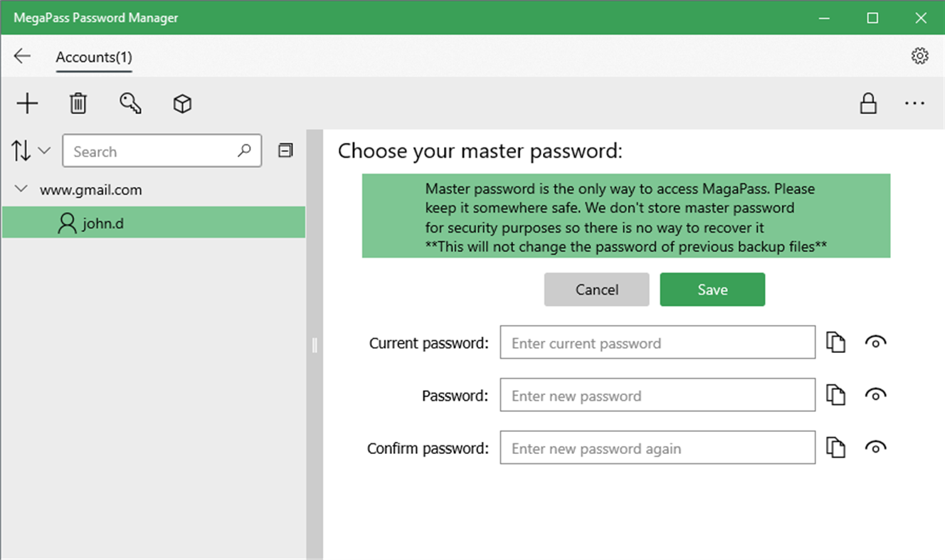
Task: Switch to the Accounts(1) tab
Action: click(93, 56)
